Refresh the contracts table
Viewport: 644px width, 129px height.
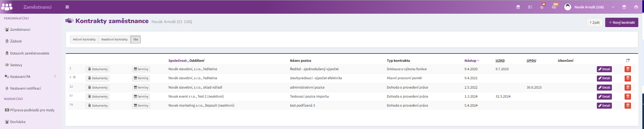628,60
